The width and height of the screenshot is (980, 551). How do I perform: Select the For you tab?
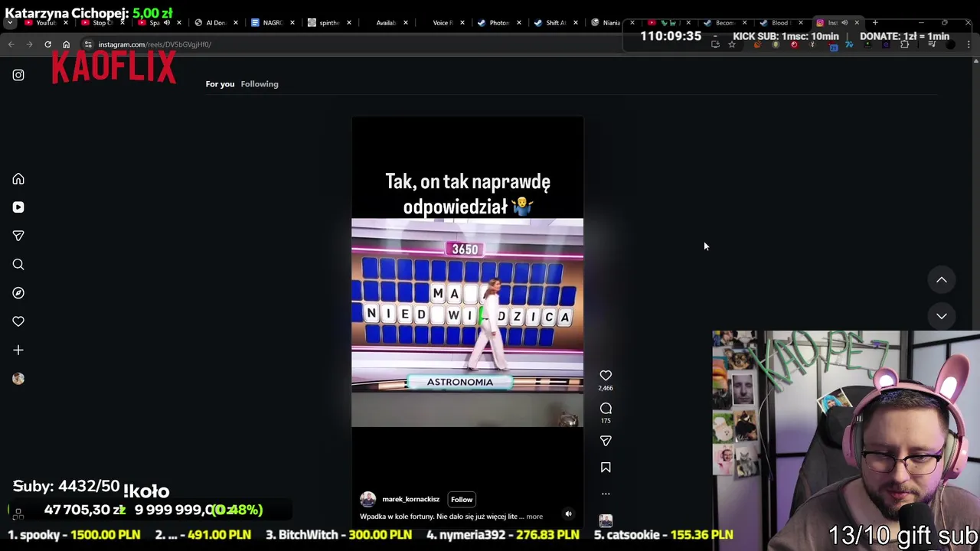pos(220,84)
